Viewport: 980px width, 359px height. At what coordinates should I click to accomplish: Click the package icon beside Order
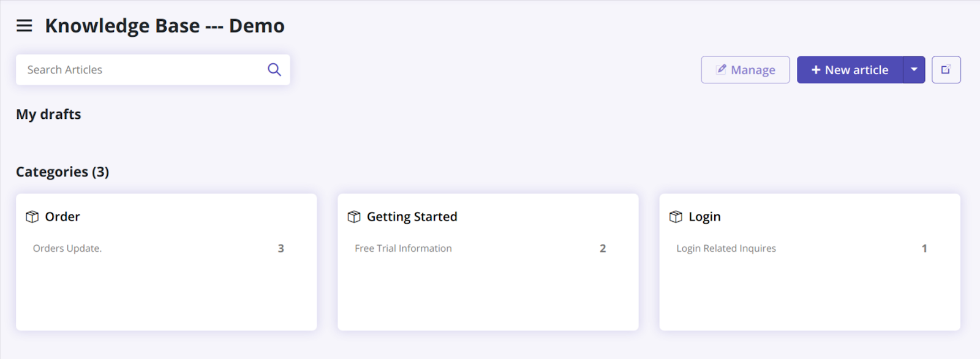point(32,216)
